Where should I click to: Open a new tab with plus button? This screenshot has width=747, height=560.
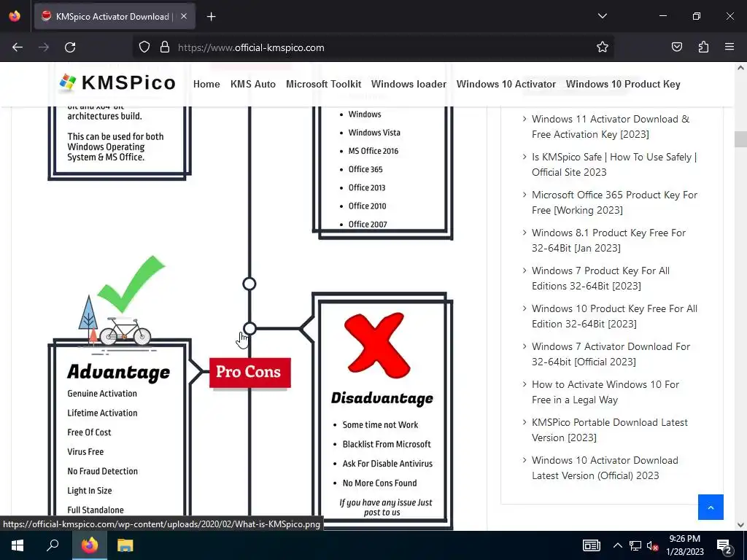coord(212,17)
